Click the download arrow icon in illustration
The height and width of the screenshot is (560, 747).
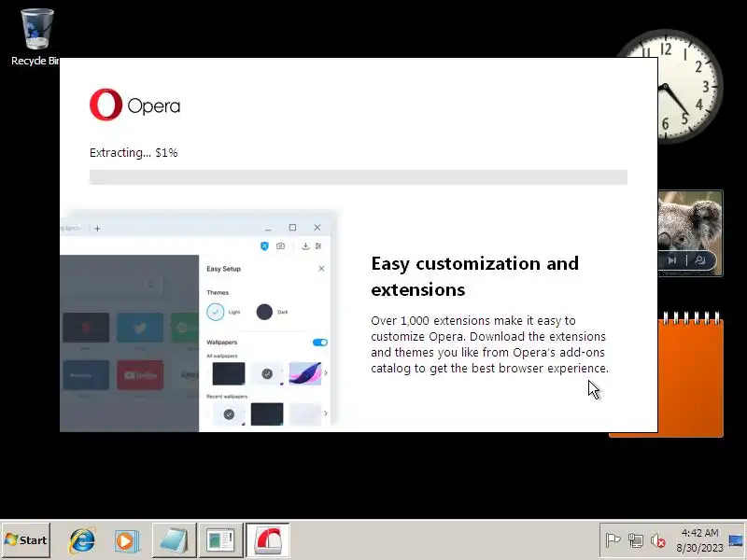click(305, 245)
